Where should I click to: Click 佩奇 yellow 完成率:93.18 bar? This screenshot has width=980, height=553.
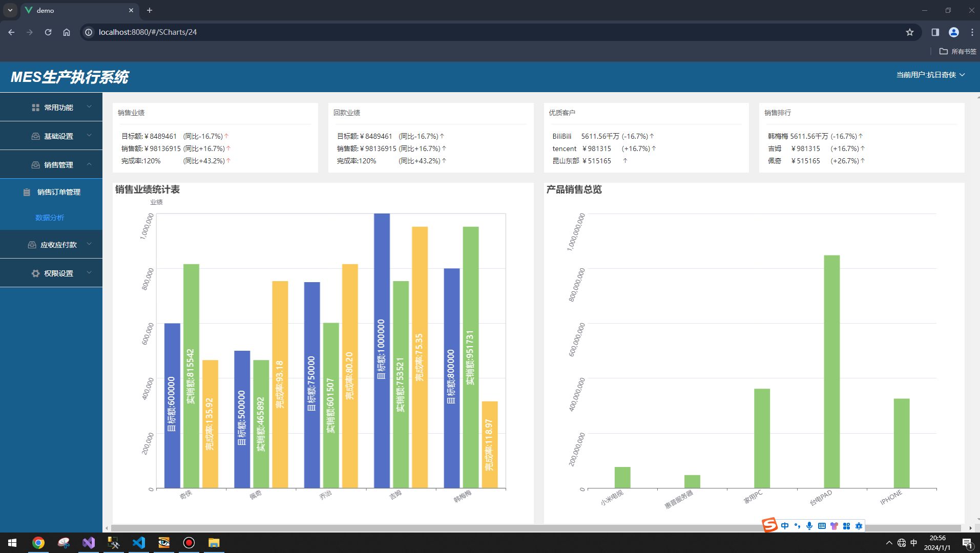click(x=280, y=385)
